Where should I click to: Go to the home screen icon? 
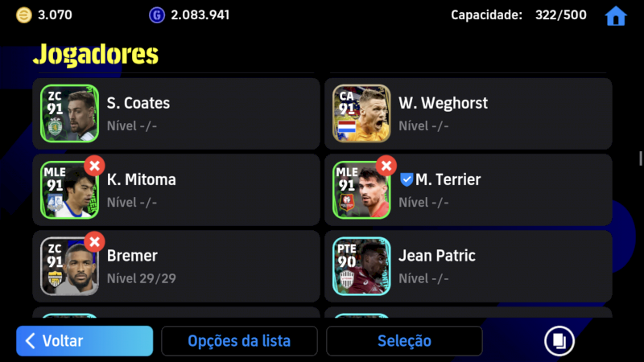(616, 16)
